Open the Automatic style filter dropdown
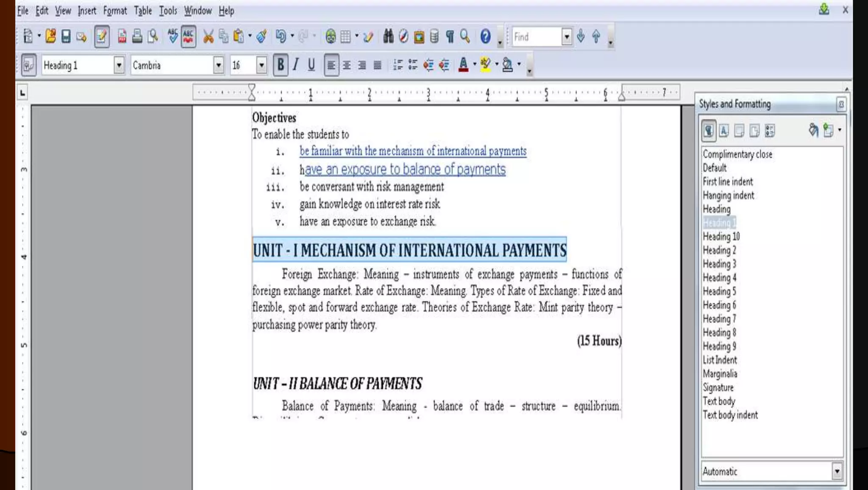 point(837,471)
